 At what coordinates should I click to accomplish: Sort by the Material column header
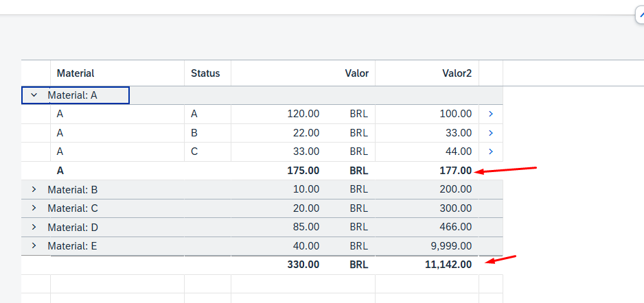[76, 73]
